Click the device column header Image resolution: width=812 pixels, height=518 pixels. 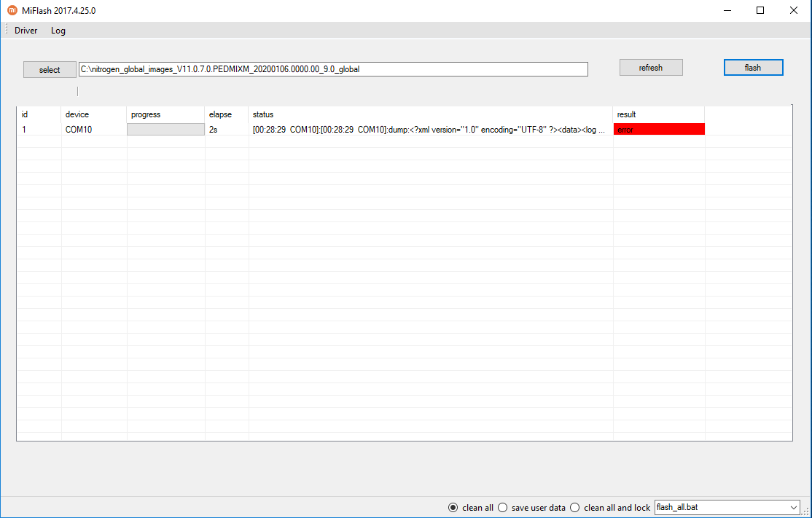coord(94,114)
